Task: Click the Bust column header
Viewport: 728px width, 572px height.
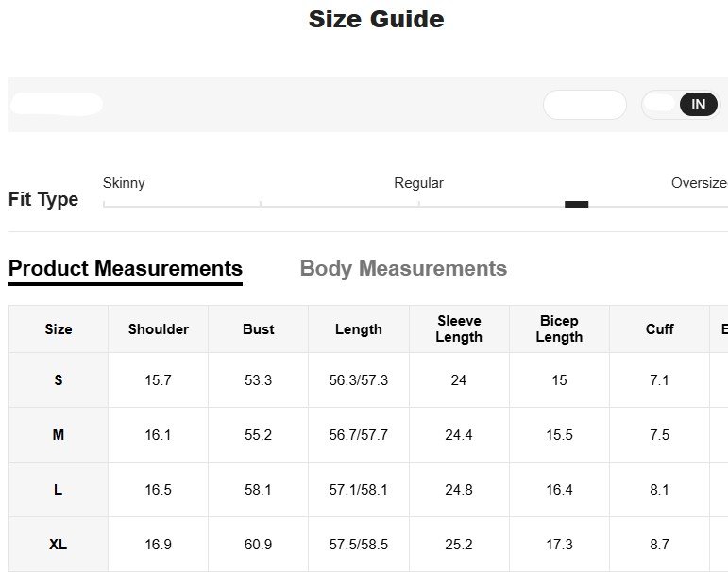Action: click(258, 329)
